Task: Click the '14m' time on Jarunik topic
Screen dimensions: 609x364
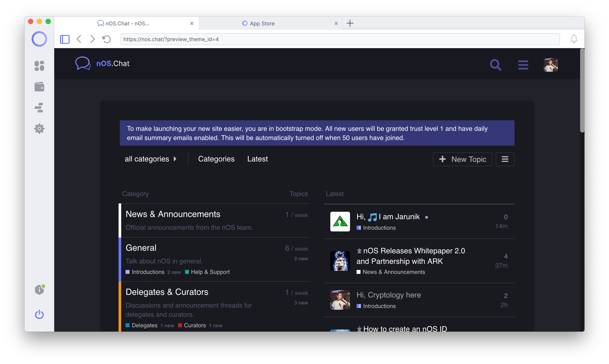Action: [x=501, y=226]
